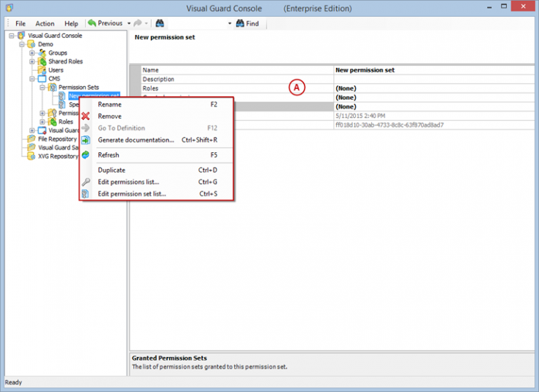Click the Previous button label
The height and width of the screenshot is (392, 539).
click(110, 23)
